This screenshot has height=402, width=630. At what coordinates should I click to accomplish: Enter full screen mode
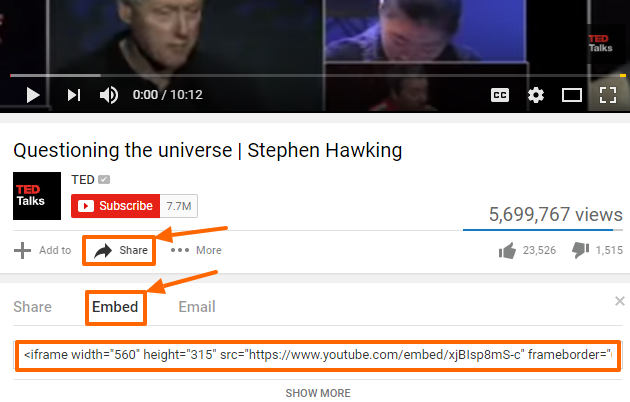608,95
